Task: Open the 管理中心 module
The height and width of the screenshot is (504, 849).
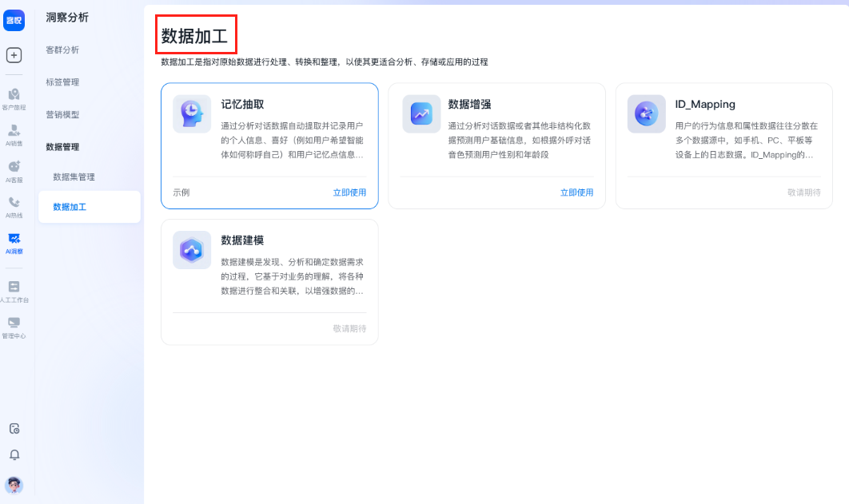Action: (x=14, y=327)
